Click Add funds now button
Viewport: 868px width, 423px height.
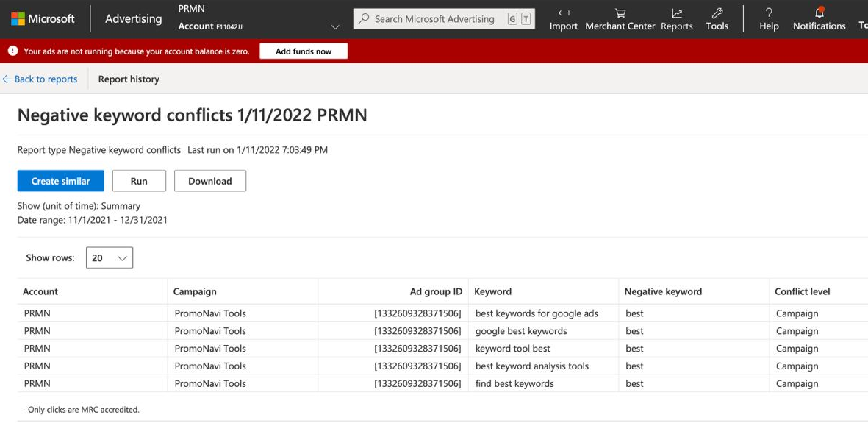point(304,51)
